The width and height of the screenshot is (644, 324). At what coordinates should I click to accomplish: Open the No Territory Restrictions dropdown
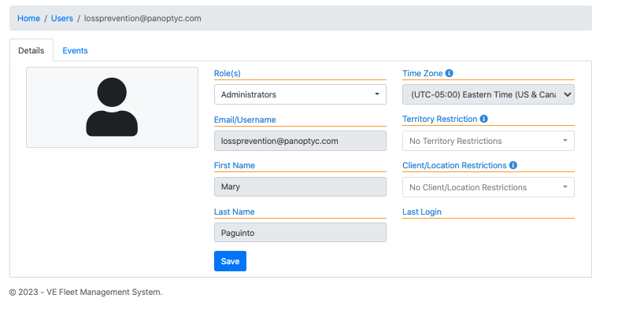pos(488,141)
